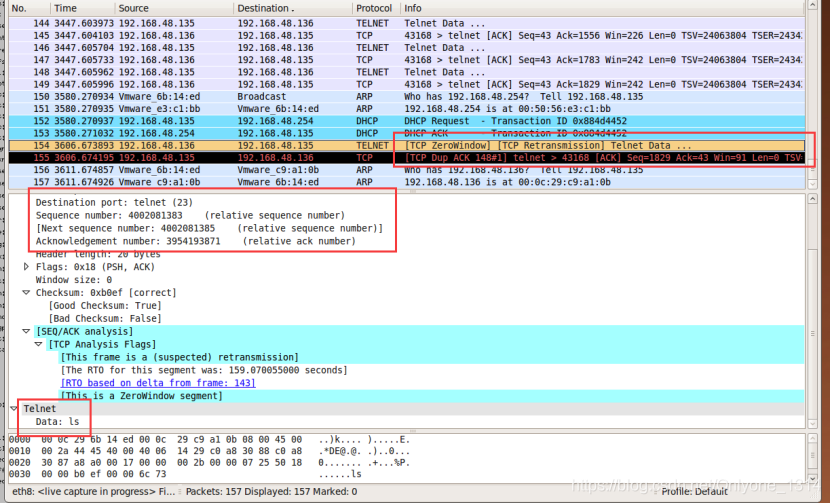Viewport: 831px width, 504px height.
Task: Select the ZeroWindow segment line
Action: coord(142,396)
